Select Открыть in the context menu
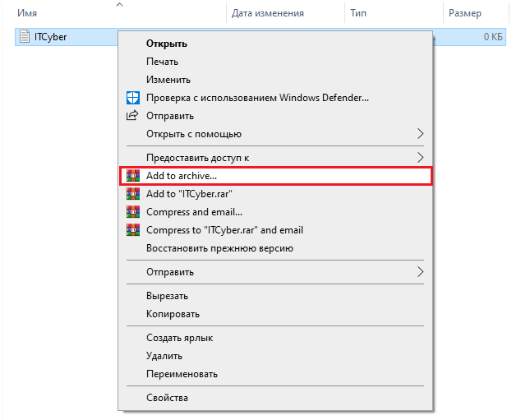Image resolution: width=521 pixels, height=420 pixels. [x=166, y=44]
